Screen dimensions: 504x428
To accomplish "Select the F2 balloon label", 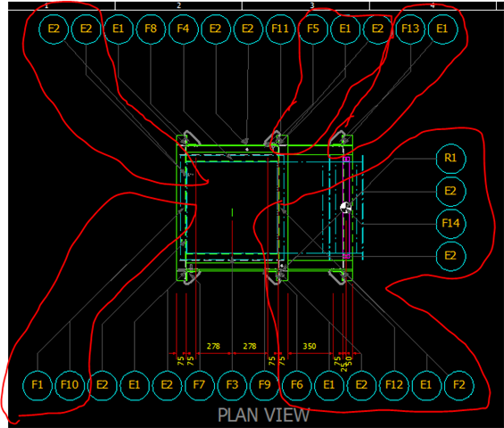I will 459,385.
